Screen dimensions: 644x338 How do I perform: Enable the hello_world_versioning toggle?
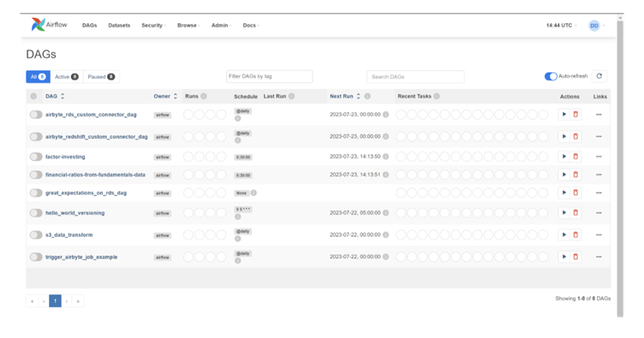[36, 213]
